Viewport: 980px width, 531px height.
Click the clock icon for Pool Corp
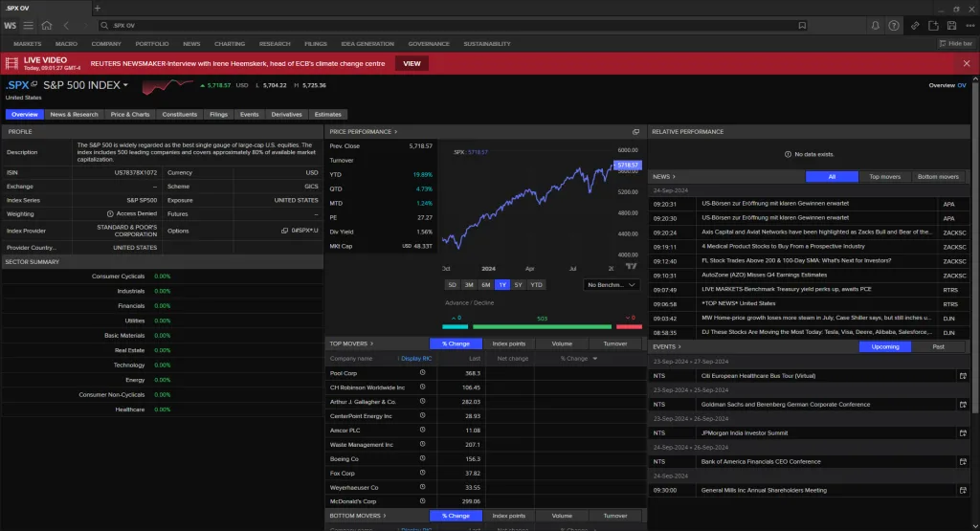pyautogui.click(x=422, y=372)
